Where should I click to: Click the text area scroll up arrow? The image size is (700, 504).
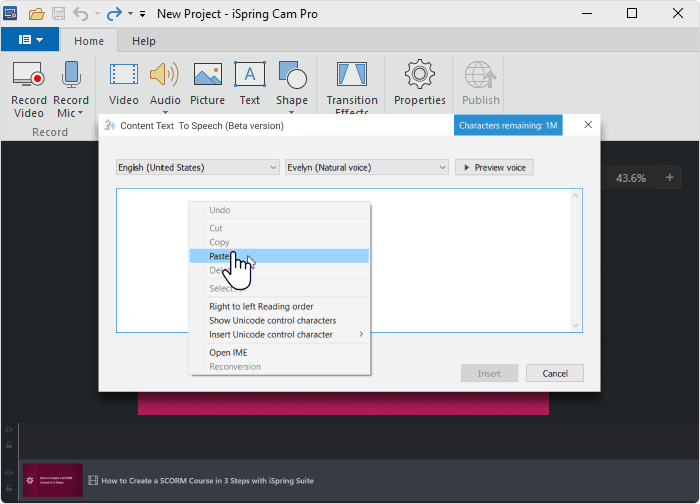pos(575,196)
